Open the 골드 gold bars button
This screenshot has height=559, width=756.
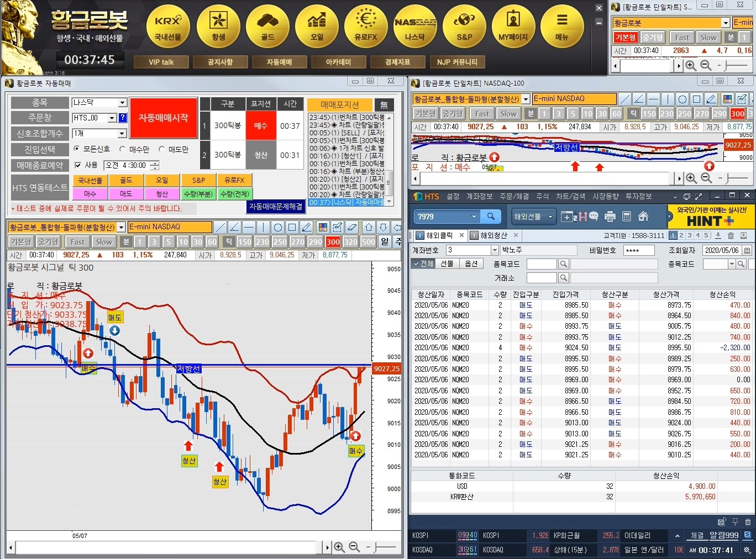pyautogui.click(x=267, y=26)
